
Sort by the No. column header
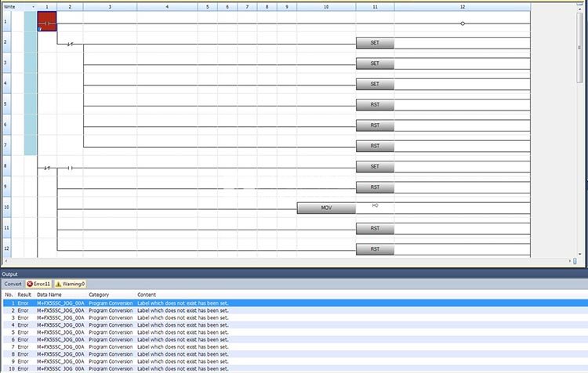click(x=9, y=295)
